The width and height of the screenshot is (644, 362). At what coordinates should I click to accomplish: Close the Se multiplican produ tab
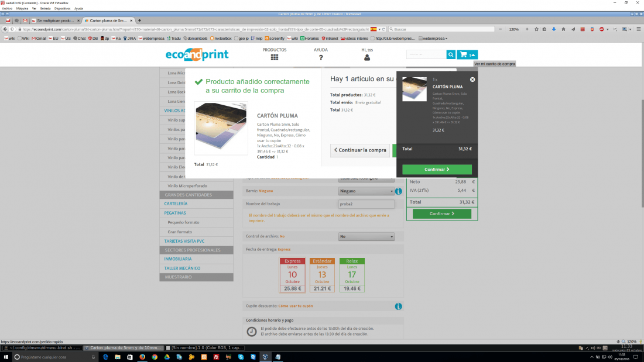(x=78, y=20)
